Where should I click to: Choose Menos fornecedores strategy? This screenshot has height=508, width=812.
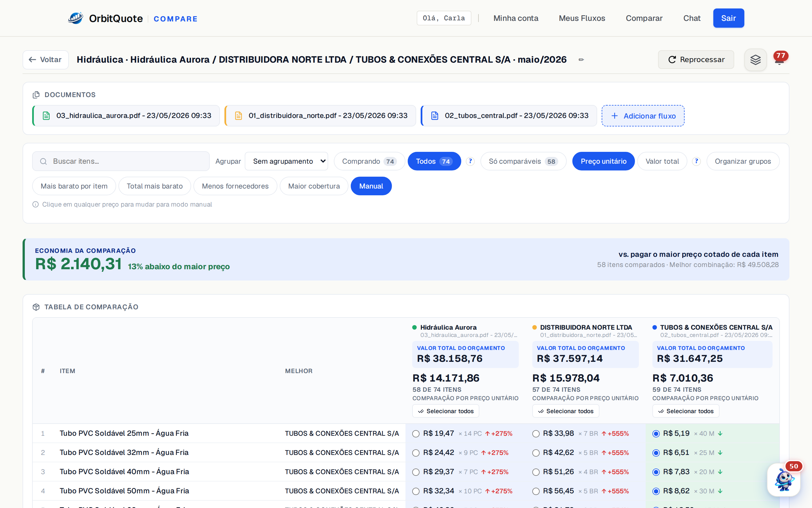235,186
